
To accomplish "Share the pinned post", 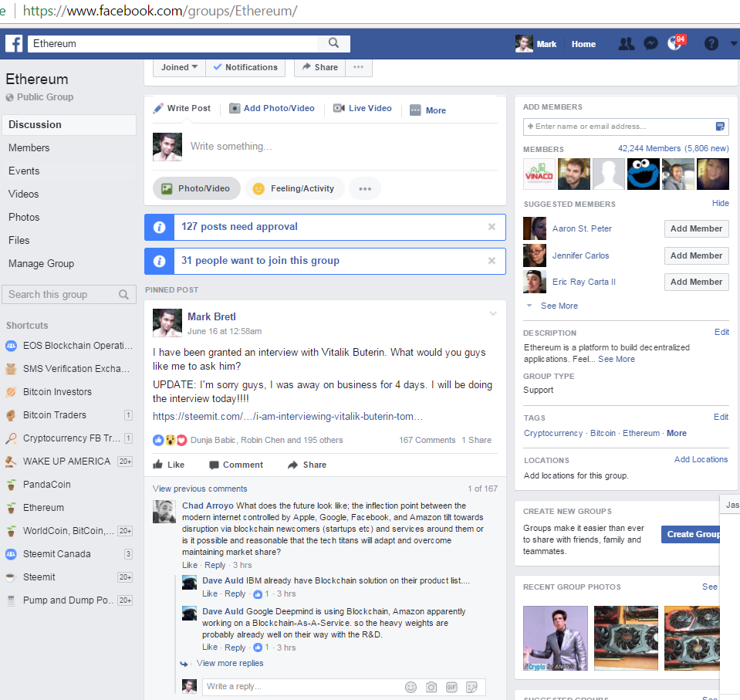I will [x=307, y=465].
